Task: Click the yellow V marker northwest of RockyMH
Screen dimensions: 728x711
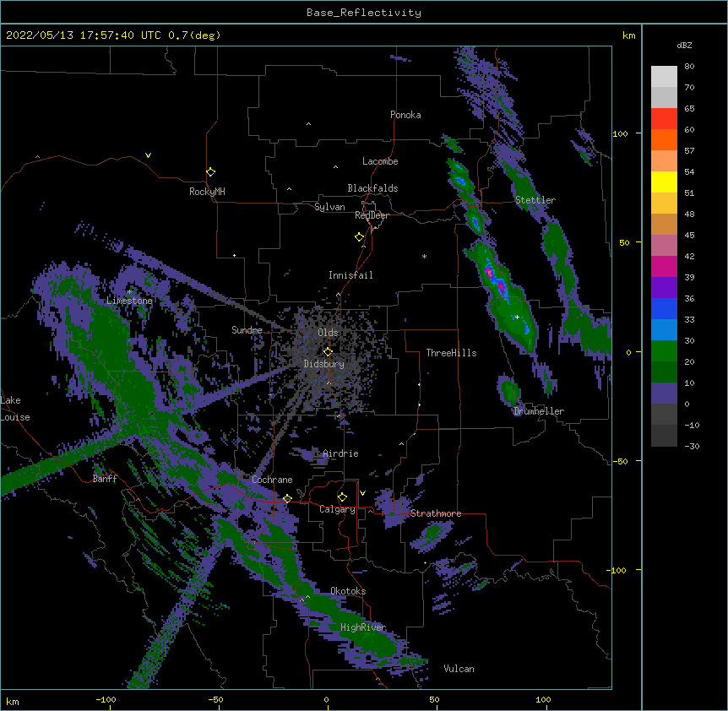Action: point(148,155)
